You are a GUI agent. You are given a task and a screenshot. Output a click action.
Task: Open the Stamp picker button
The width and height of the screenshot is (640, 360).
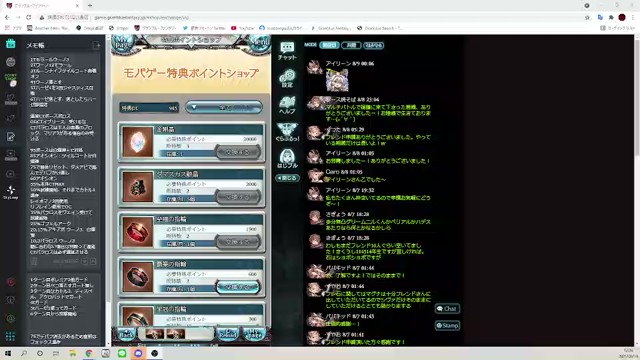point(447,325)
